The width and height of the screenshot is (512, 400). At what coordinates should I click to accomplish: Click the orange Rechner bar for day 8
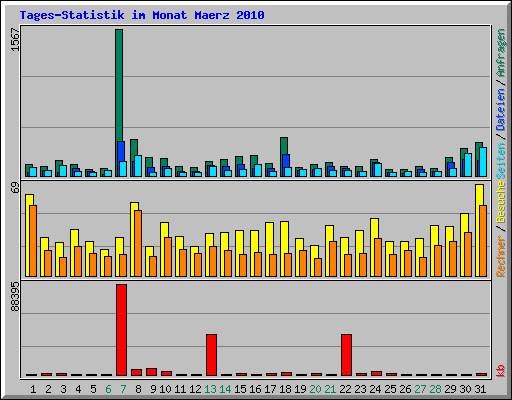click(x=138, y=243)
